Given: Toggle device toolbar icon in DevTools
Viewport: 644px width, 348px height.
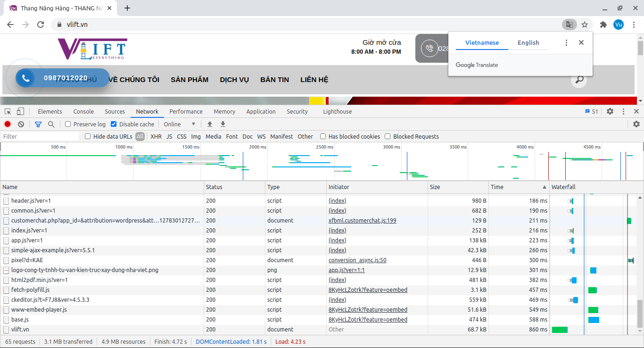Looking at the screenshot, I should click(20, 111).
